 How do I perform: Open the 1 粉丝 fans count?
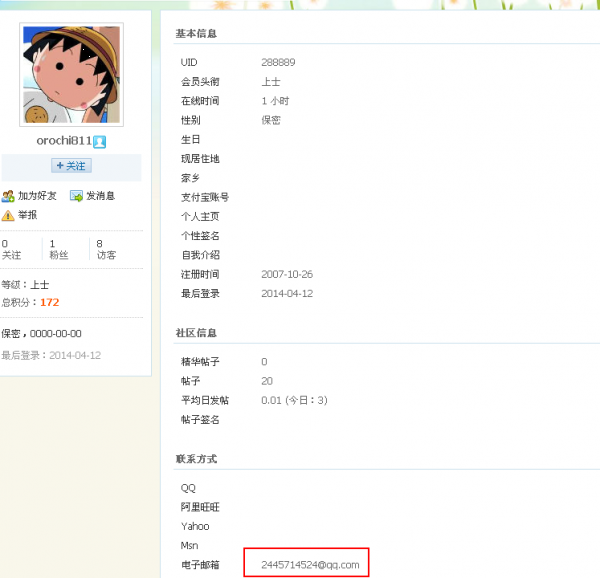[x=59, y=249]
